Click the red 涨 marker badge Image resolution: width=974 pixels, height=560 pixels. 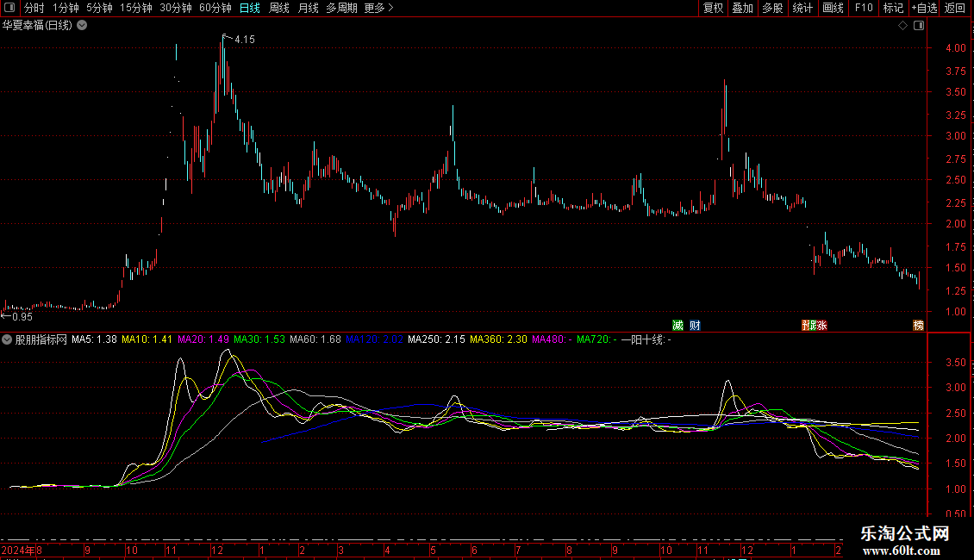coord(821,326)
